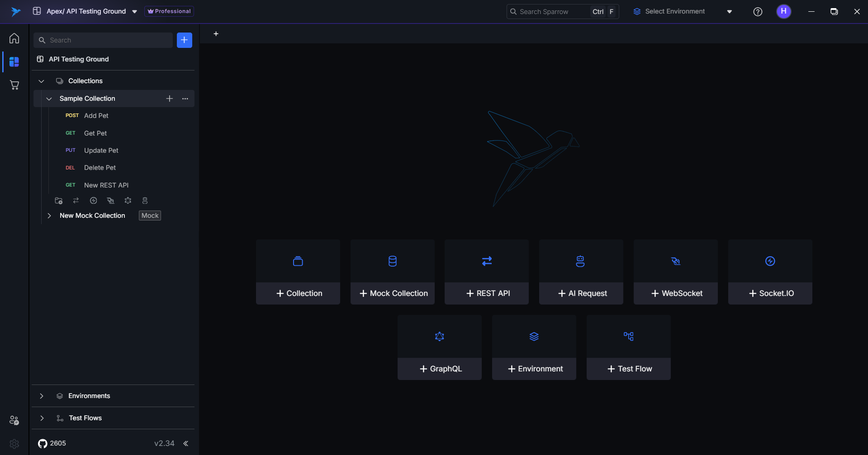This screenshot has width=868, height=455.
Task: Open the workspace switcher dropdown arrow
Action: coord(134,12)
